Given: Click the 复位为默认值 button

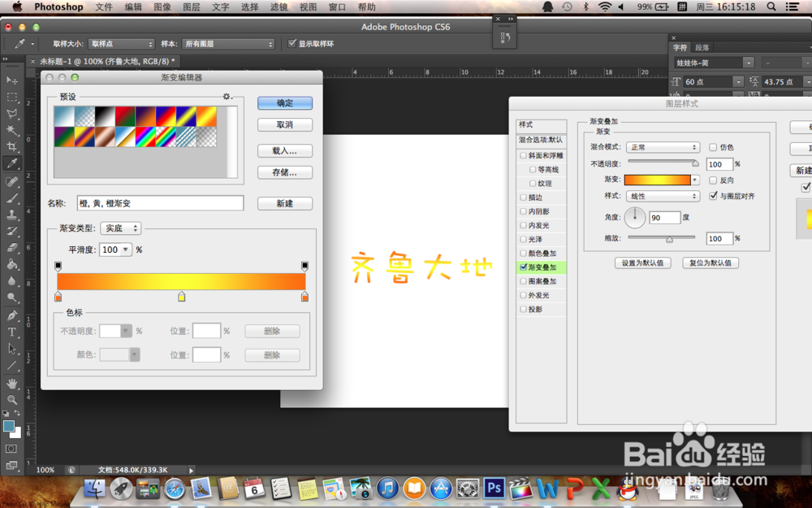Looking at the screenshot, I should [710, 263].
